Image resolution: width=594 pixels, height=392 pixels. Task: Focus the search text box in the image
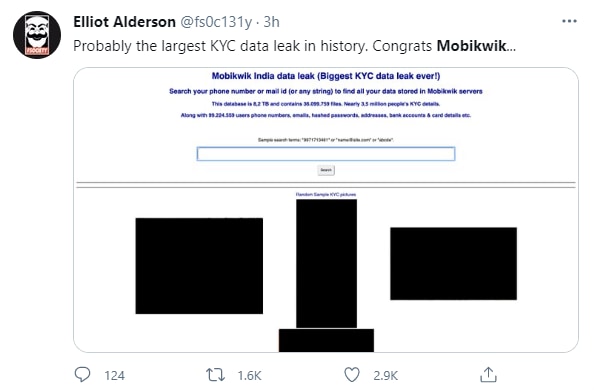click(326, 154)
